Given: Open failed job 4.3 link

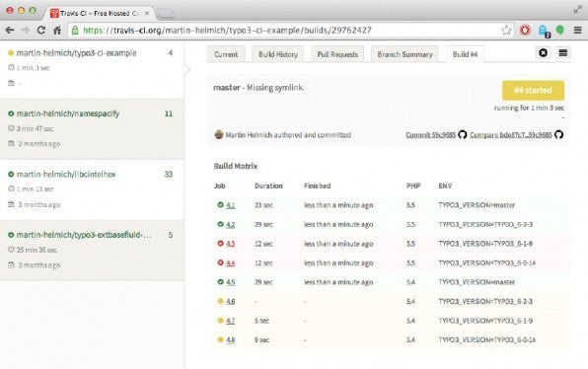Looking at the screenshot, I should [231, 244].
